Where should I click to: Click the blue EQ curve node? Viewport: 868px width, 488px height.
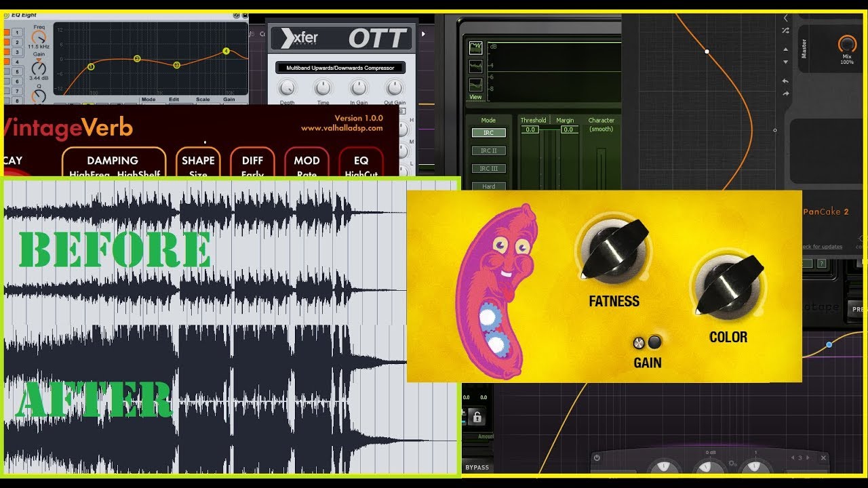click(x=829, y=345)
